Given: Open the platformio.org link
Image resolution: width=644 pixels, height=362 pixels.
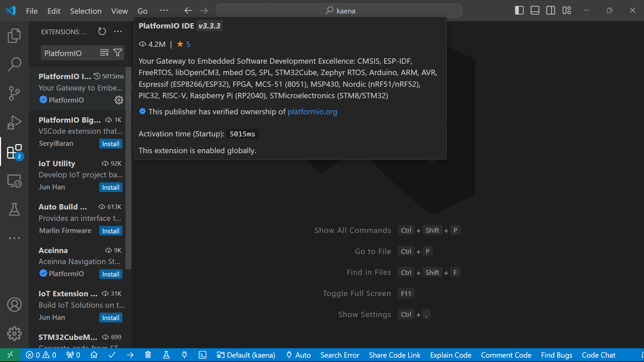Looking at the screenshot, I should pos(312,112).
